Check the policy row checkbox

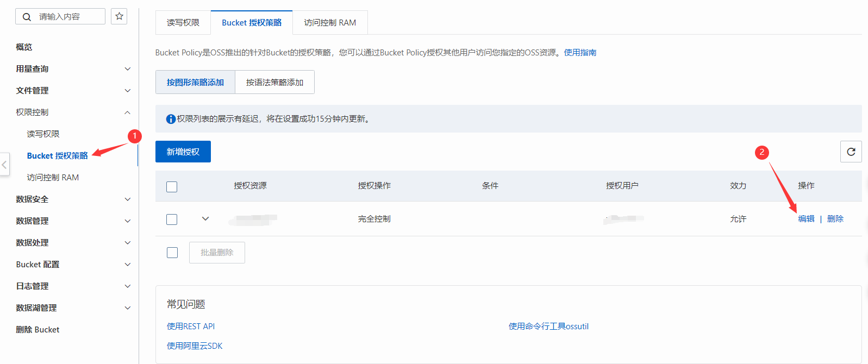[x=172, y=219]
